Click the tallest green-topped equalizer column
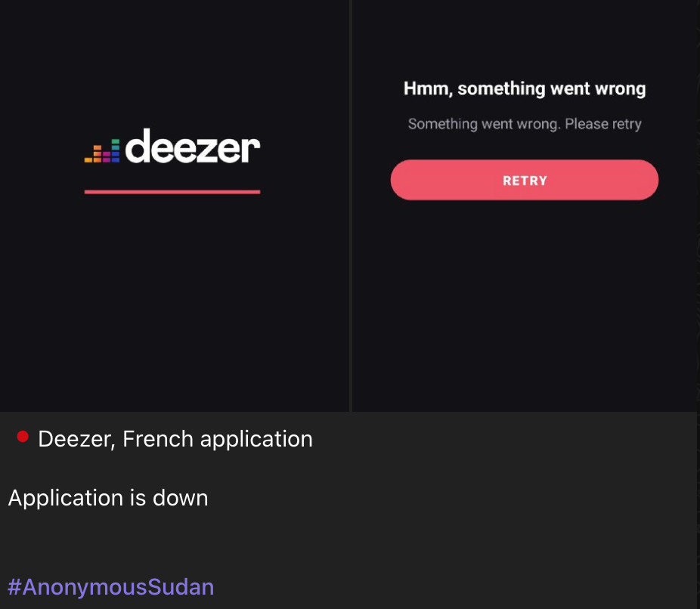Screen dimensions: 700x609 coord(116,151)
